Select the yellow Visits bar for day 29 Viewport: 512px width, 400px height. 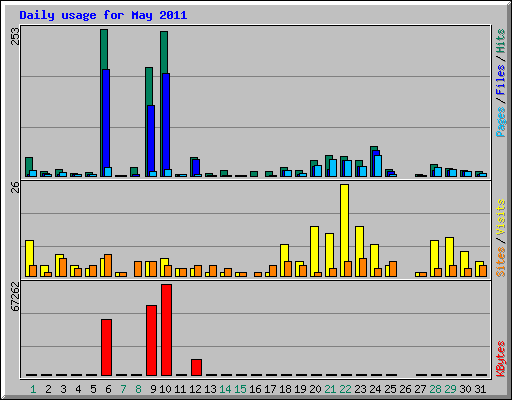coord(449,251)
